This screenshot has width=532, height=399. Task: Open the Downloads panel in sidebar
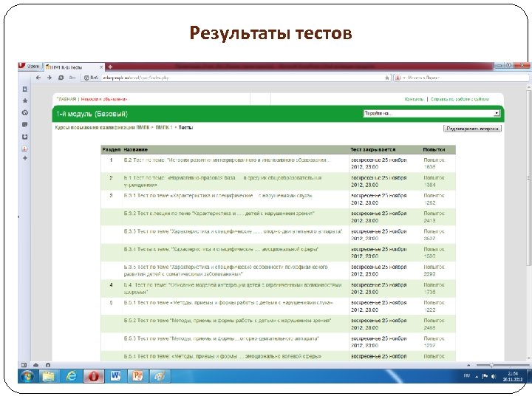25,137
